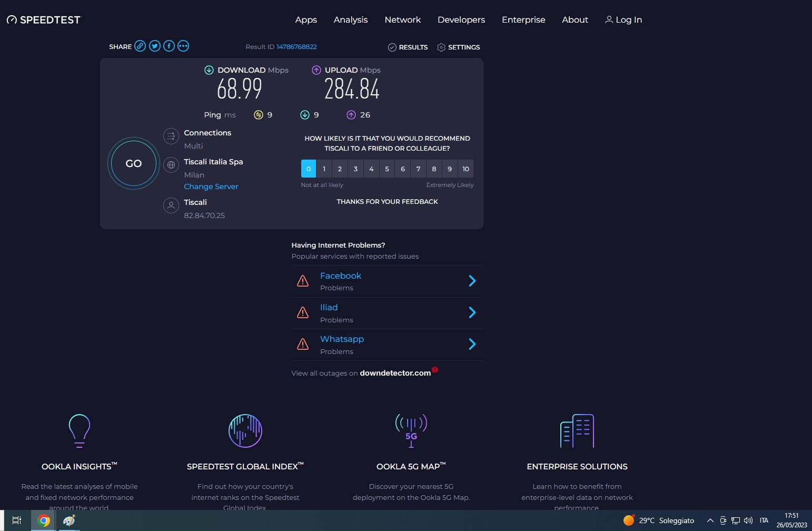Open Speedtest Settings
This screenshot has height=531, width=812.
coord(459,47)
